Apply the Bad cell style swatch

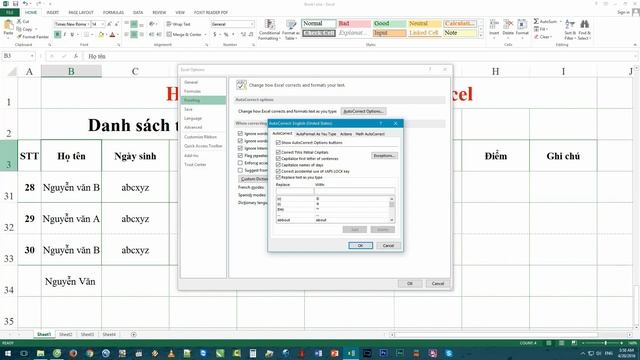tap(354, 23)
